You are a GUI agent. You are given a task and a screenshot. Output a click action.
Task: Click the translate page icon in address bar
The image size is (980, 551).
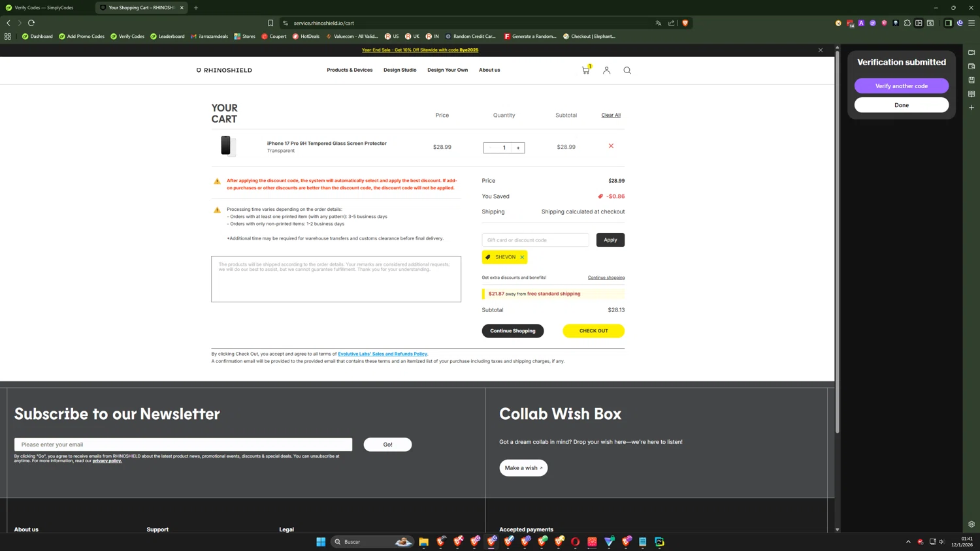pyautogui.click(x=658, y=23)
